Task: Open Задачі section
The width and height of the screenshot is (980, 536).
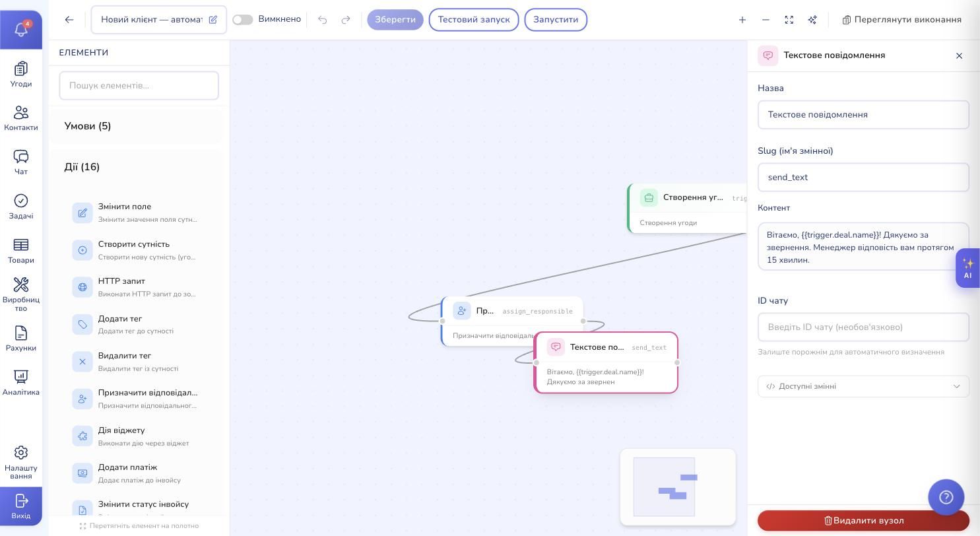Action: point(21,207)
